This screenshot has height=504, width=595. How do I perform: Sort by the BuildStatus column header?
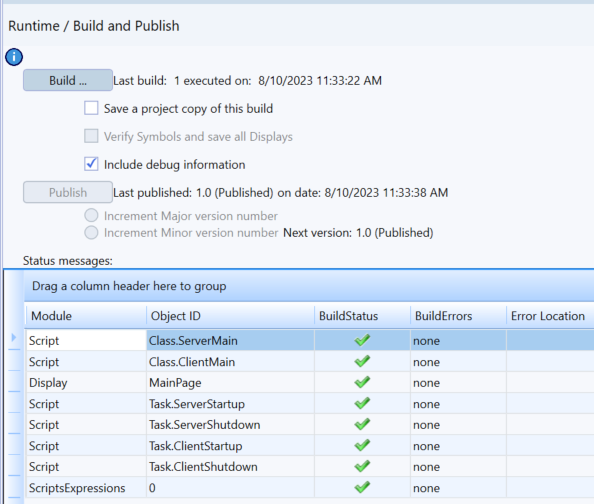pos(362,316)
